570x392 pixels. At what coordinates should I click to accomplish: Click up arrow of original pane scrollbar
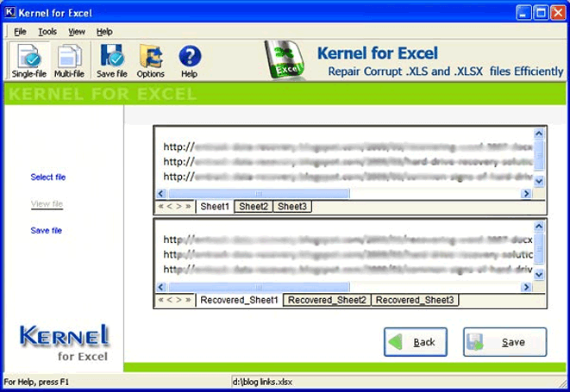(x=539, y=134)
